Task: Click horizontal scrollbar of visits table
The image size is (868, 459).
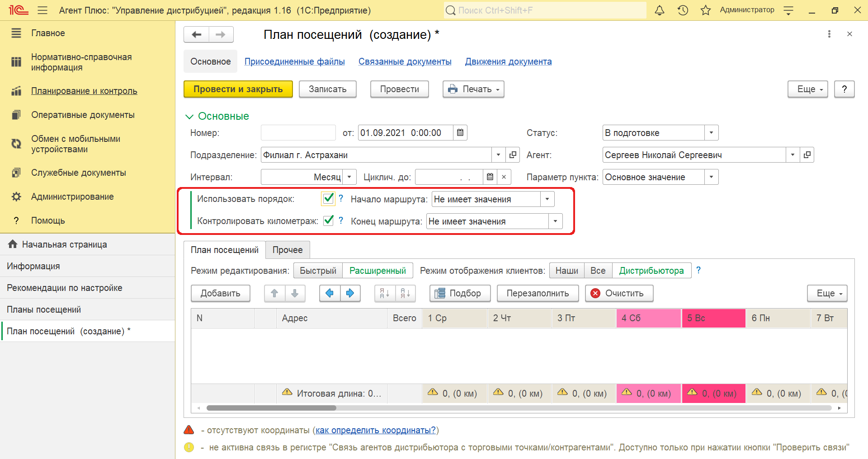Action: click(x=271, y=408)
